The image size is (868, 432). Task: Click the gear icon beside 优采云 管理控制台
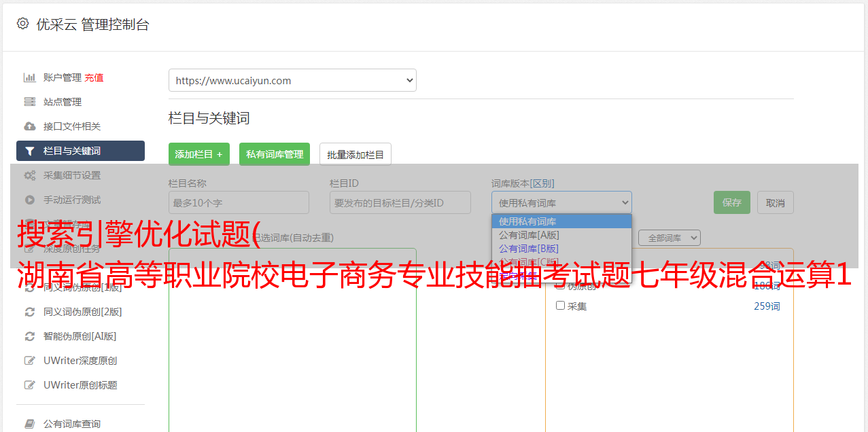[22, 24]
